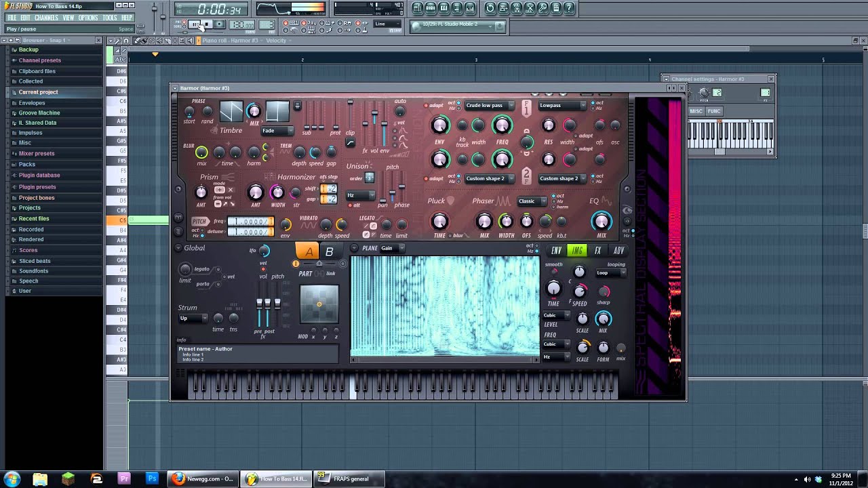Open the Lowpass resonance type dropdown
This screenshot has width=868, height=488.
coord(562,105)
